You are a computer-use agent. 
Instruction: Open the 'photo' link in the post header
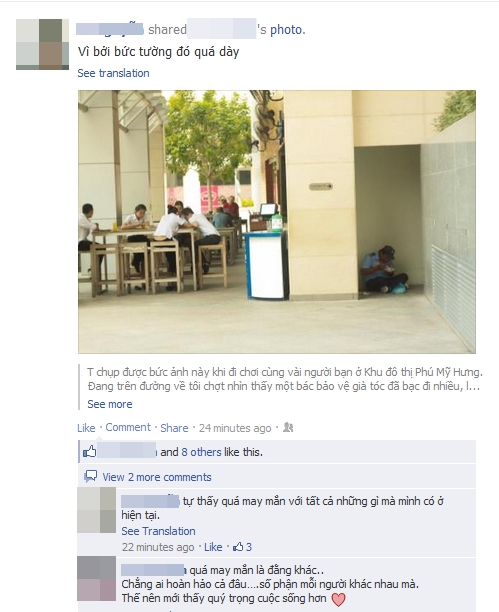[287, 30]
